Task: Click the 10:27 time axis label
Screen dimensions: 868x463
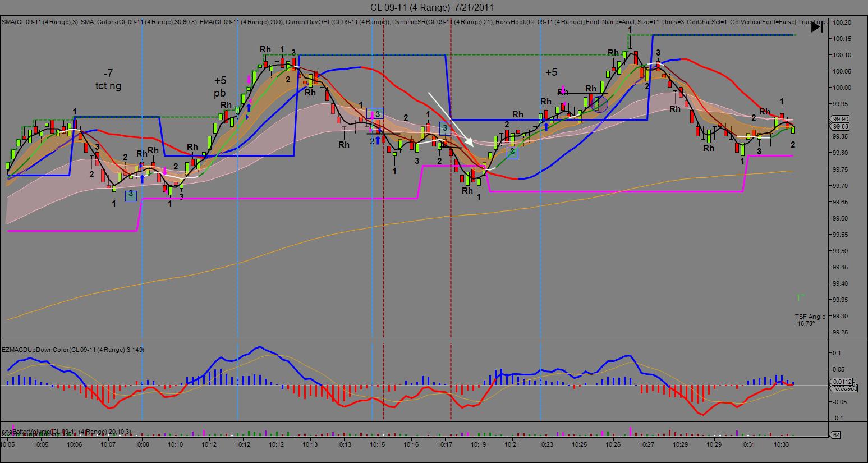Action: (647, 444)
